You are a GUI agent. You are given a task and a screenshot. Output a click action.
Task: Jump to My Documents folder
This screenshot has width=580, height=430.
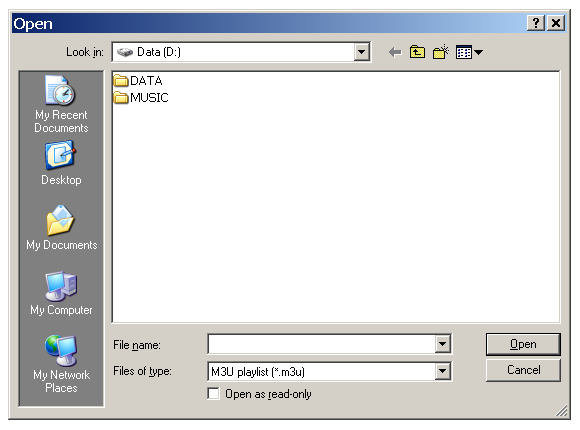click(61, 228)
